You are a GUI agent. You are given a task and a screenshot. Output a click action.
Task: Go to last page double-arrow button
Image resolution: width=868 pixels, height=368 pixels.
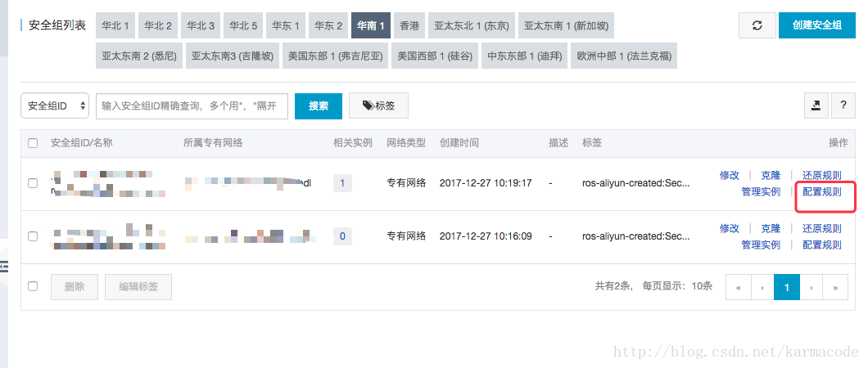click(x=835, y=287)
